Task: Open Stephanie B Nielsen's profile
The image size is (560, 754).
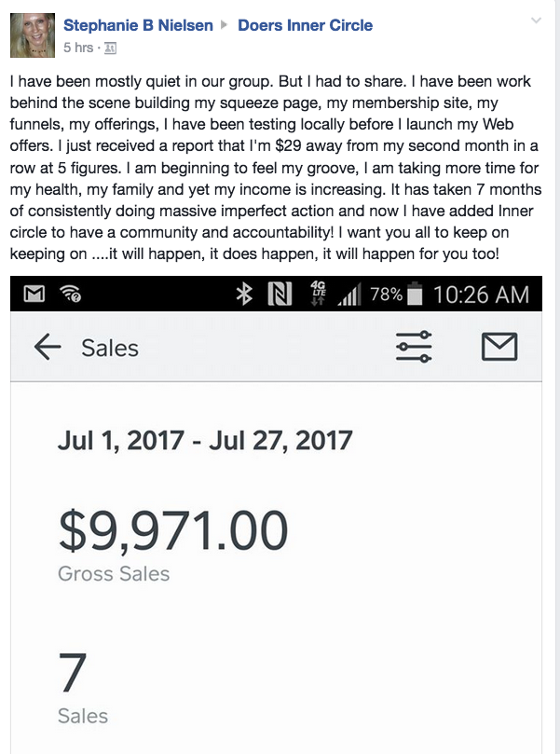Action: [x=138, y=26]
